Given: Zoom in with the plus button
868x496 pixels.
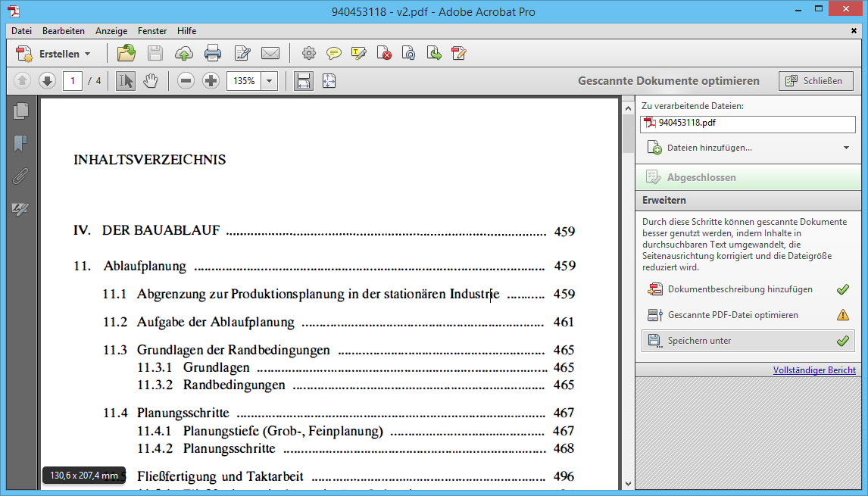Looking at the screenshot, I should click(x=211, y=81).
